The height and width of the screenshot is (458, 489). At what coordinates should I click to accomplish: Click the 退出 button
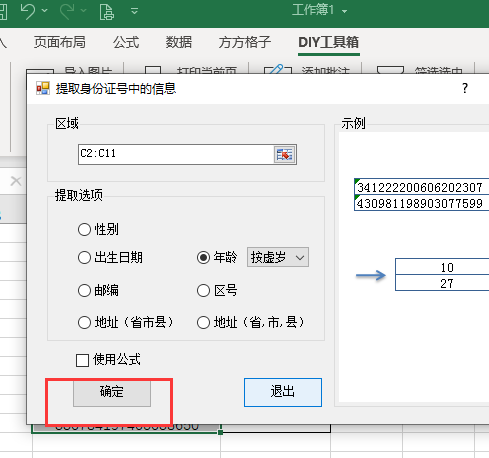coord(283,392)
